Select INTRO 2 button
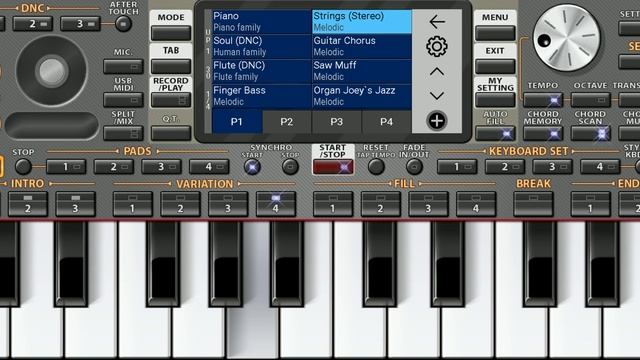Image resolution: width=640 pixels, height=360 pixels. (x=28, y=204)
